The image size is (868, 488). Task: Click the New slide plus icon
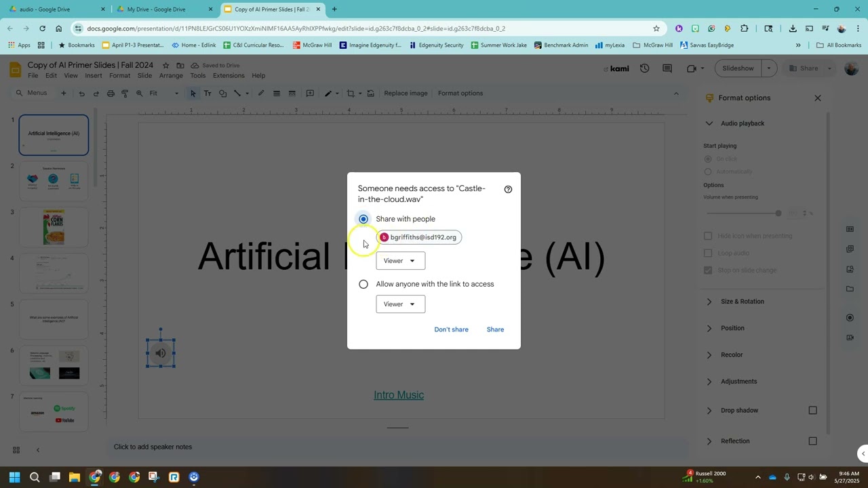pyautogui.click(x=64, y=94)
